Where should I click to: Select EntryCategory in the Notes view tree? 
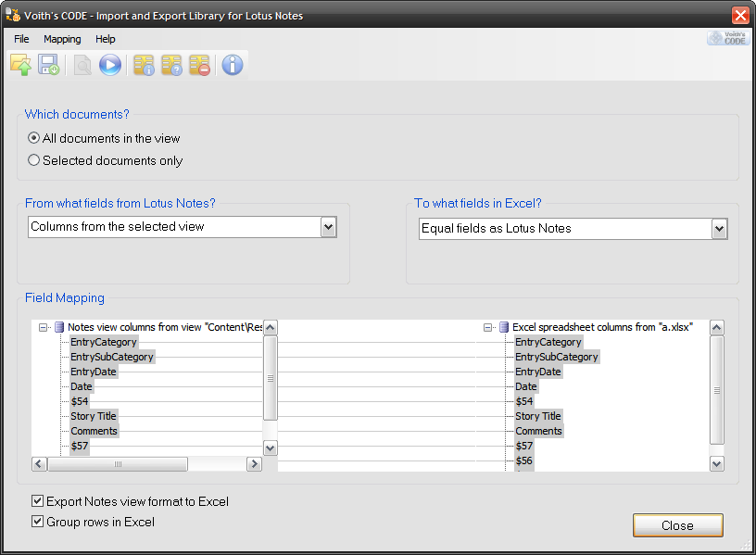(x=104, y=342)
